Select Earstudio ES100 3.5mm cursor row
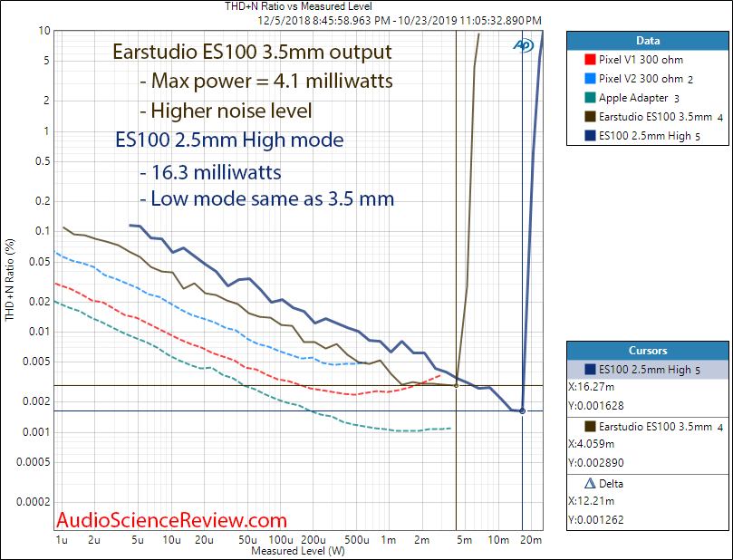 (648, 426)
